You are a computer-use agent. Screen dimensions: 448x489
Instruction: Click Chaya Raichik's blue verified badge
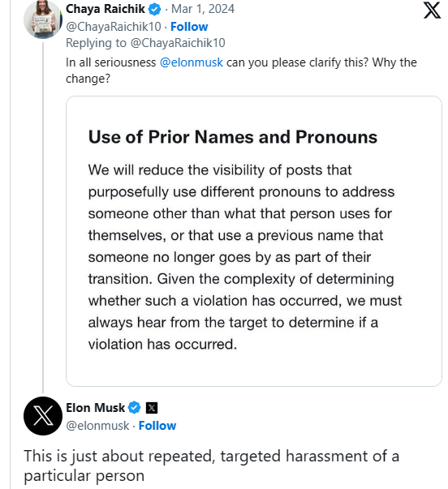[x=154, y=10]
